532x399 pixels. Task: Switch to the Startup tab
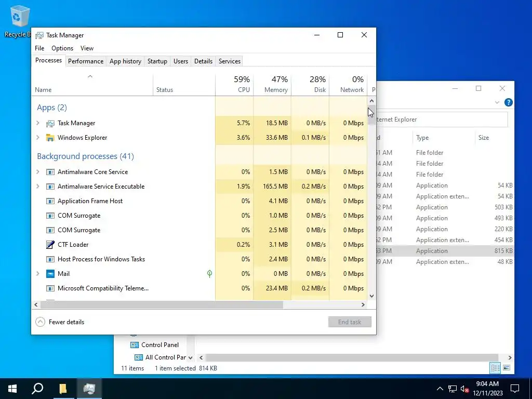(157, 61)
